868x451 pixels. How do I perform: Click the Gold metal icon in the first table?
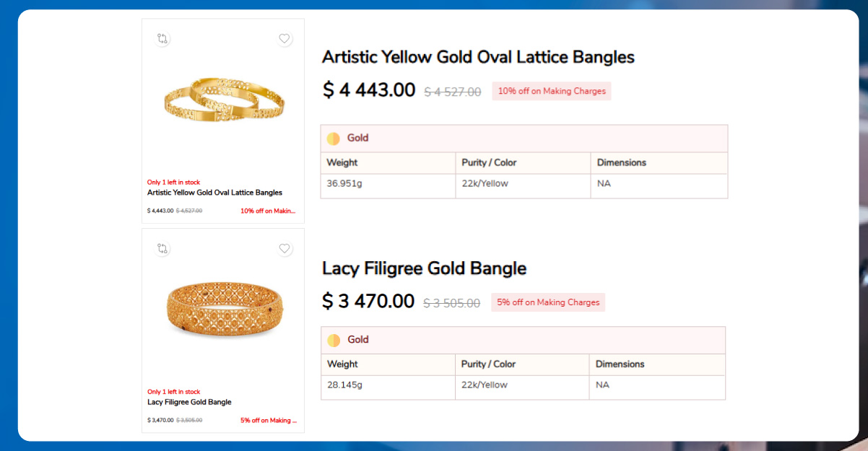click(x=334, y=138)
